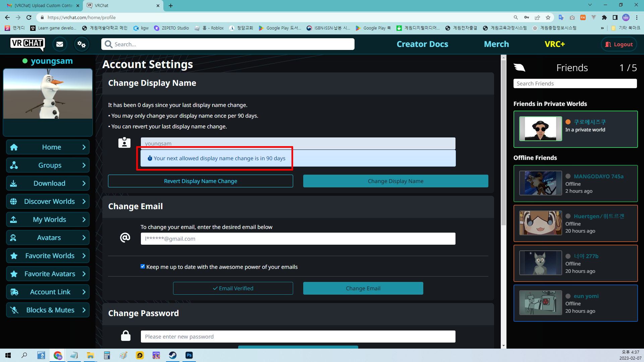Expand the Favorite Worlds chevron

click(x=84, y=256)
